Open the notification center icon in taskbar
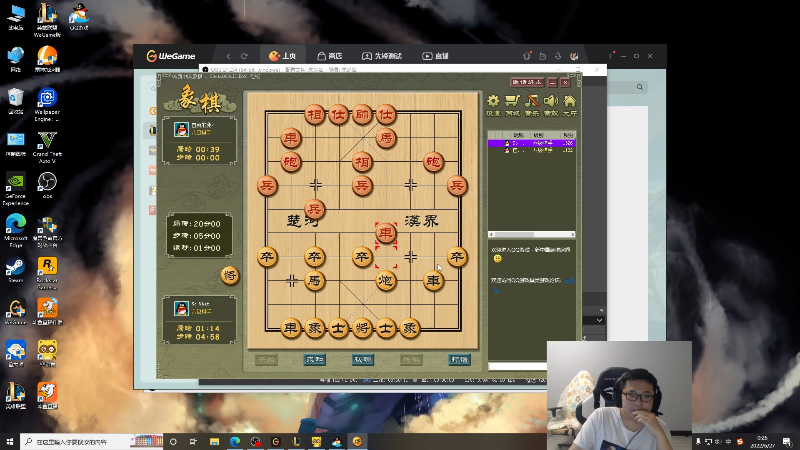800x450 pixels. coord(787,441)
